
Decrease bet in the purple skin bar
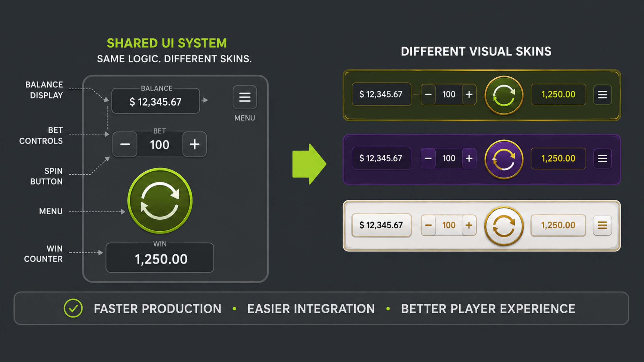tap(428, 159)
